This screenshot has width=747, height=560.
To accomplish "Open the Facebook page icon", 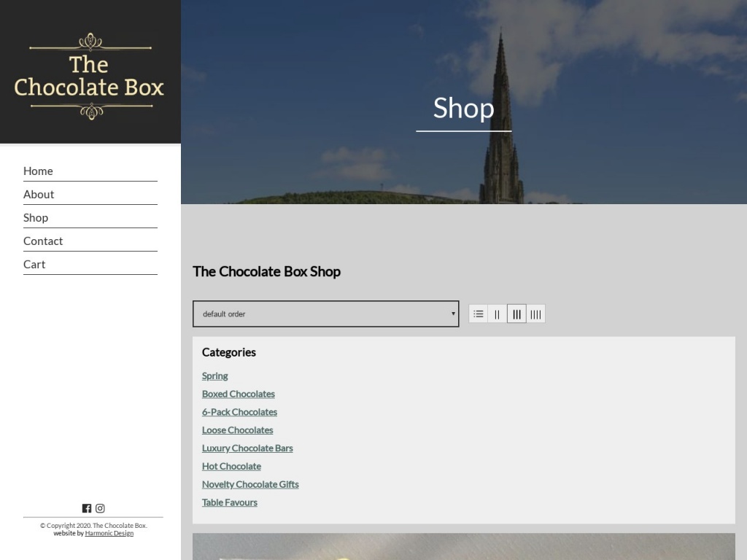I will (x=87, y=508).
